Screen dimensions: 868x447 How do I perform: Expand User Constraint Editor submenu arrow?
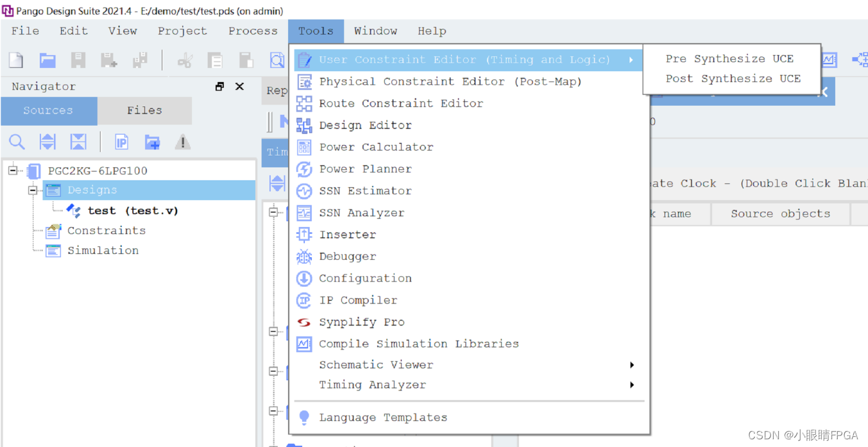pos(631,60)
